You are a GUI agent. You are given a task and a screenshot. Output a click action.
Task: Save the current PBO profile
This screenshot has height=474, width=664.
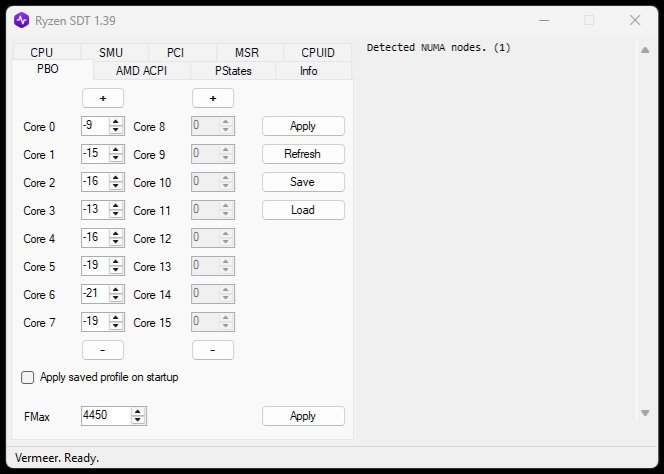point(303,182)
